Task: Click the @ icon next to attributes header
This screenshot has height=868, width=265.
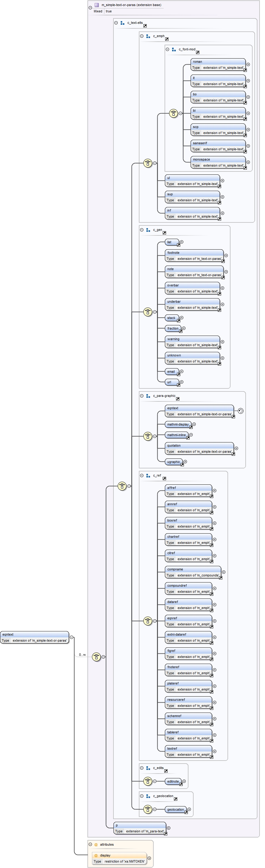Action: pos(96,844)
